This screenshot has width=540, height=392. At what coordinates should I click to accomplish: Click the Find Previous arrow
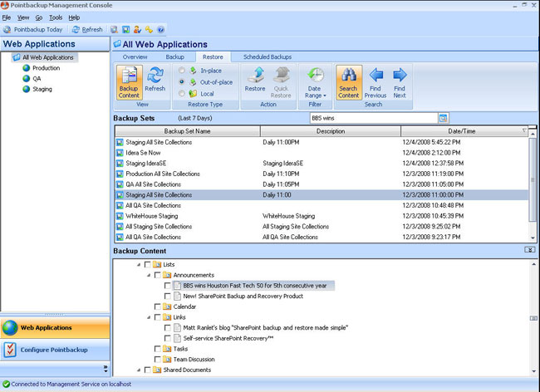point(376,75)
